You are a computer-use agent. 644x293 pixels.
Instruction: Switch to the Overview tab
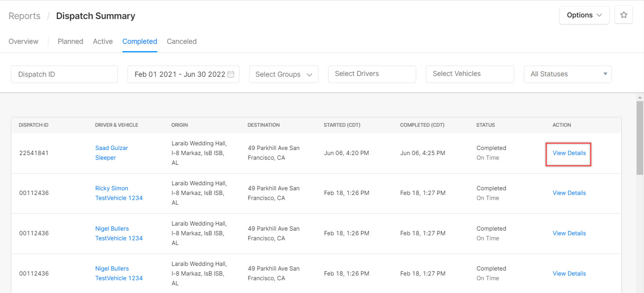(x=23, y=41)
